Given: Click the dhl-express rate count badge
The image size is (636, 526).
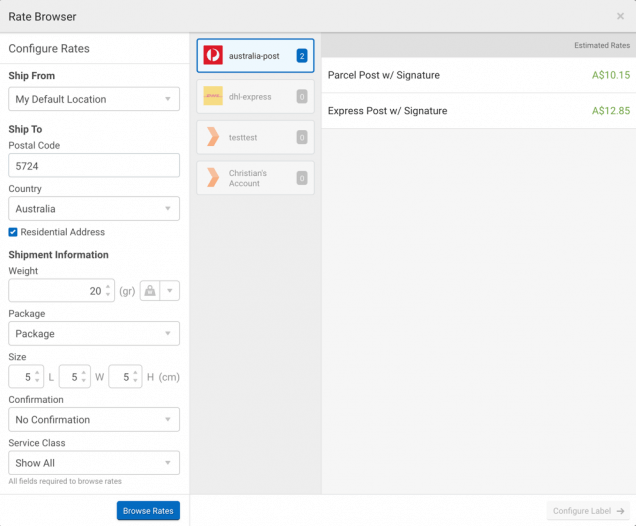Looking at the screenshot, I should tap(302, 97).
